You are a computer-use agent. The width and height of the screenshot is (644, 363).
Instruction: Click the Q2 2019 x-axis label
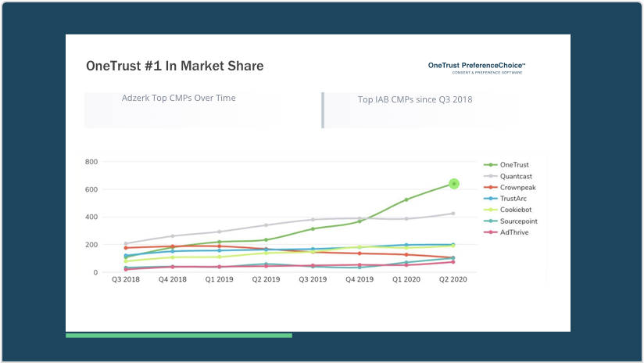(267, 279)
